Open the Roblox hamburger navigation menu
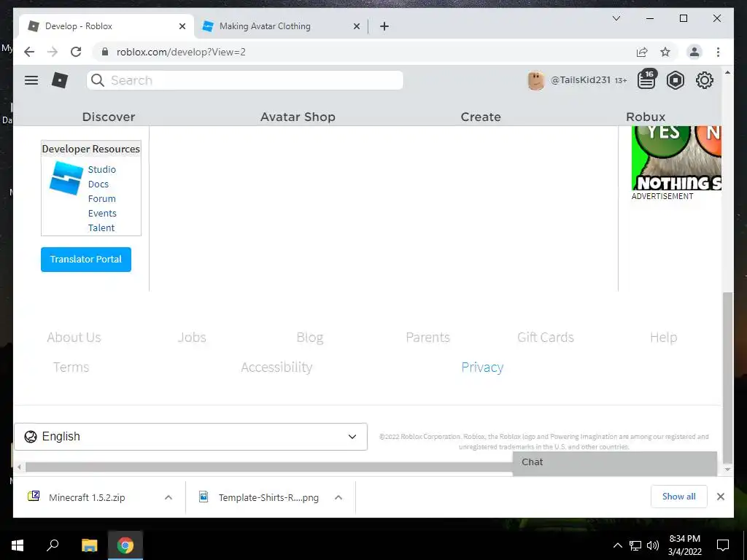The image size is (747, 560). pyautogui.click(x=31, y=80)
